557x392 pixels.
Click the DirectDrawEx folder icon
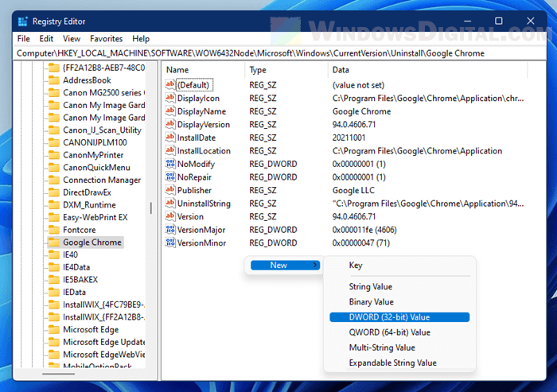pyautogui.click(x=54, y=192)
